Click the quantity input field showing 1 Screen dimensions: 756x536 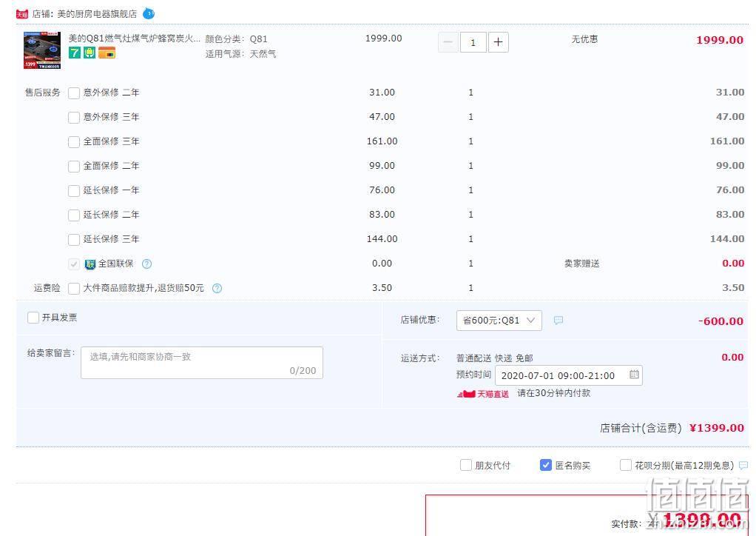coord(473,42)
